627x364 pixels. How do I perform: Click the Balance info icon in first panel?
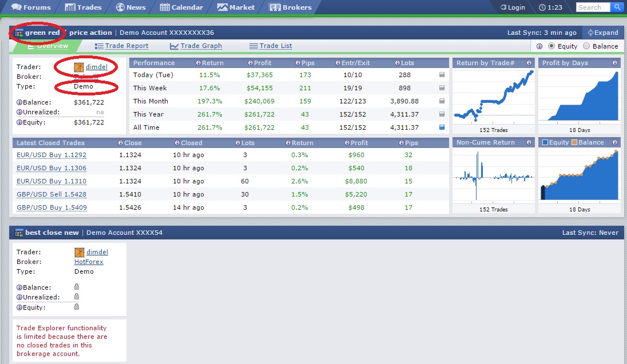click(19, 102)
